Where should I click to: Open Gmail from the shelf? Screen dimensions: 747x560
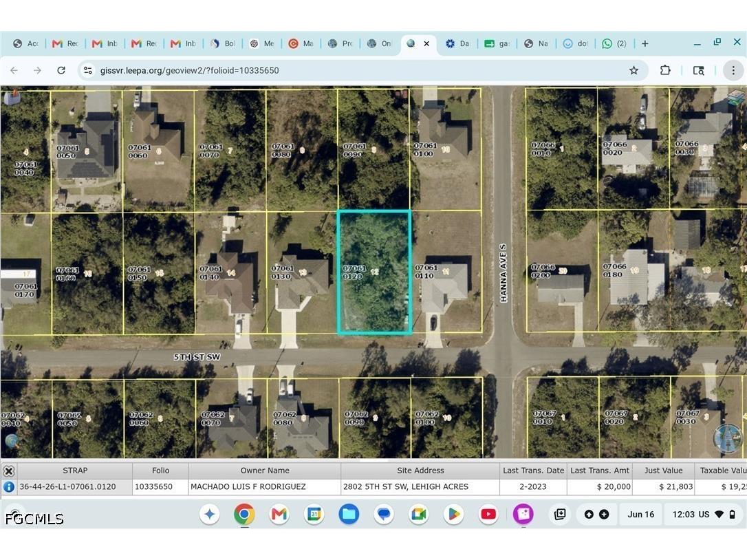click(279, 514)
